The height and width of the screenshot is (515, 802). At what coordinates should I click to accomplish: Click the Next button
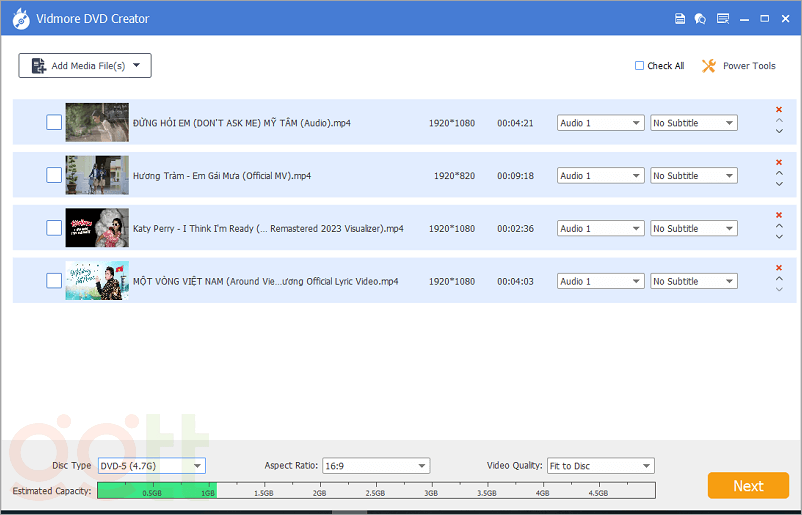pyautogui.click(x=748, y=486)
